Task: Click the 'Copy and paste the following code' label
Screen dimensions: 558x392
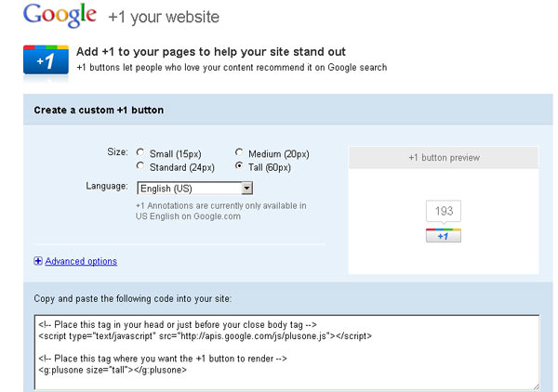Action: point(133,298)
